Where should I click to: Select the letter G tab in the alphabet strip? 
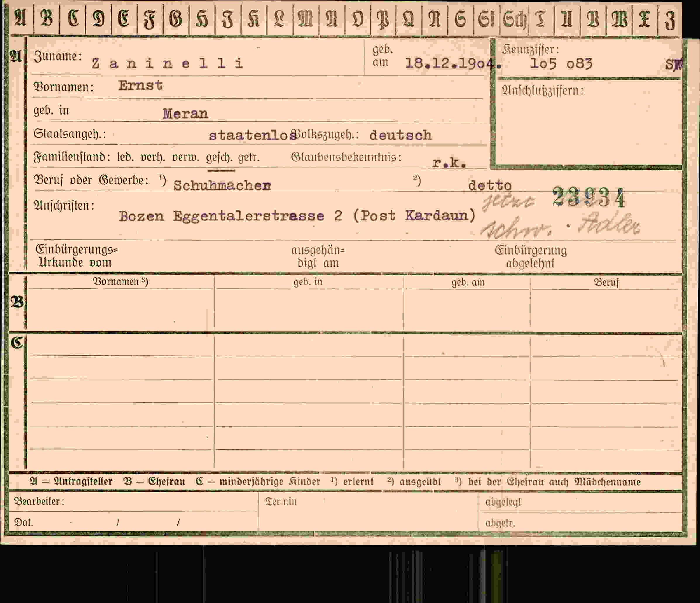(176, 18)
